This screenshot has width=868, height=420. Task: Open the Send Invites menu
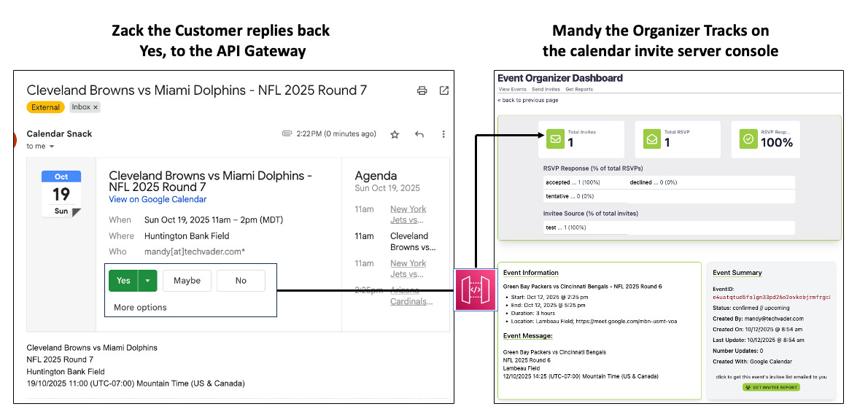(x=546, y=89)
